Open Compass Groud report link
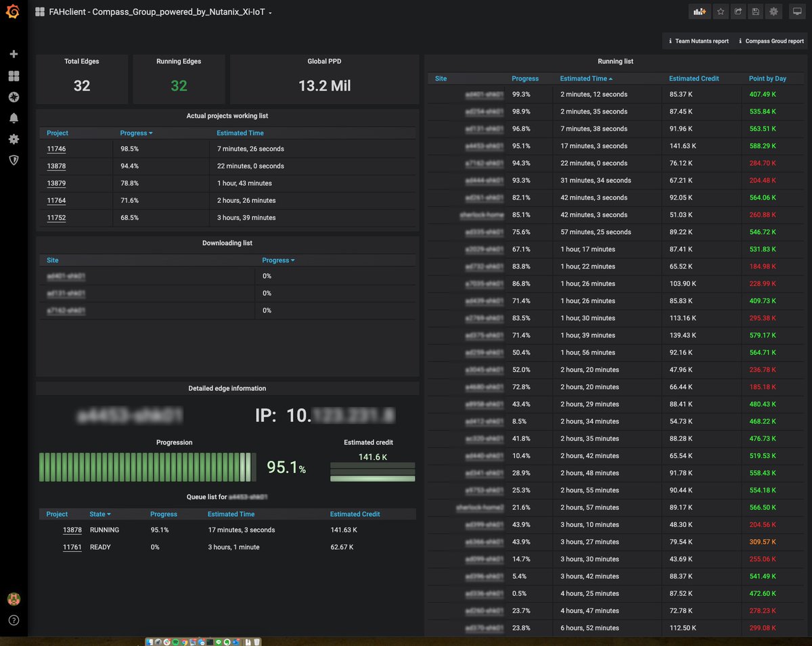The image size is (812, 646). [x=771, y=41]
